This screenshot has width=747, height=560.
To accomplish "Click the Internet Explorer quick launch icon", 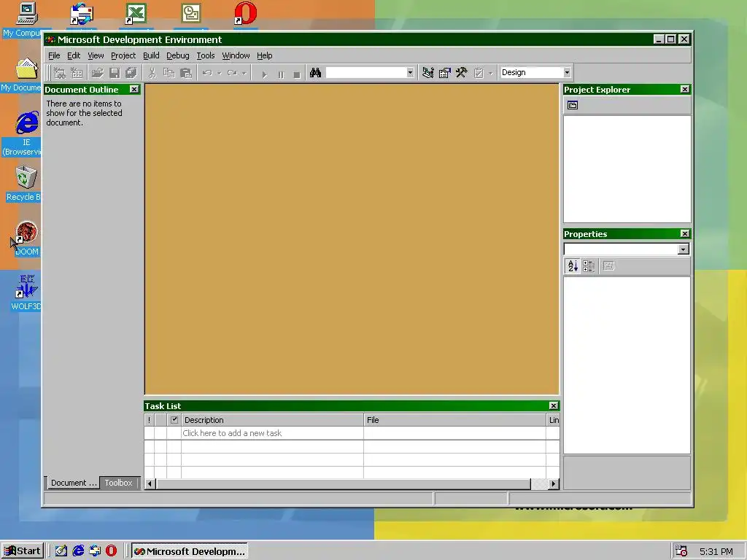I will pos(78,551).
